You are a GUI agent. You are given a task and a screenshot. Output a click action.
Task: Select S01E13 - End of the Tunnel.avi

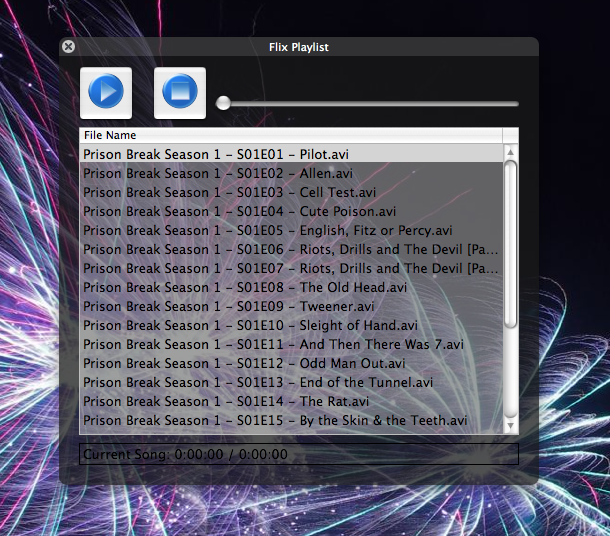pyautogui.click(x=291, y=383)
